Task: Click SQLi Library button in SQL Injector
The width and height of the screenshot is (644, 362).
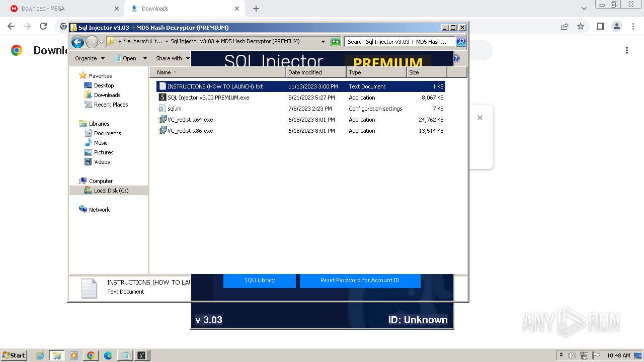Action: click(x=260, y=281)
